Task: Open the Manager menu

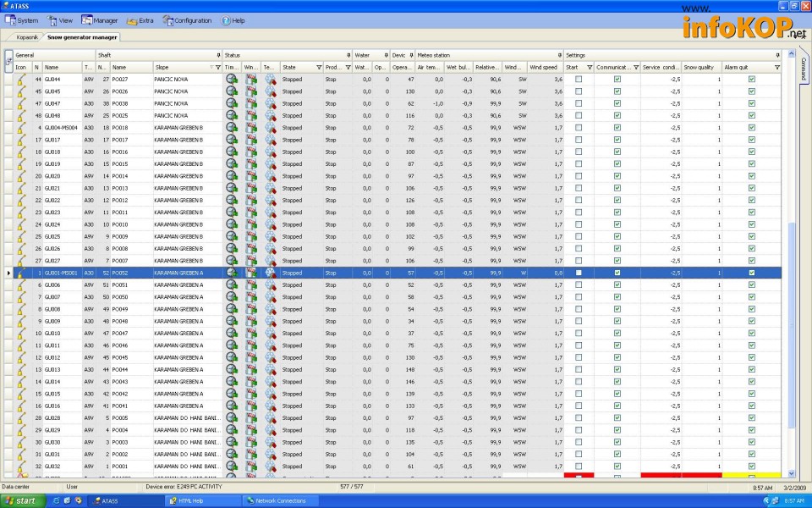Action: (100, 20)
